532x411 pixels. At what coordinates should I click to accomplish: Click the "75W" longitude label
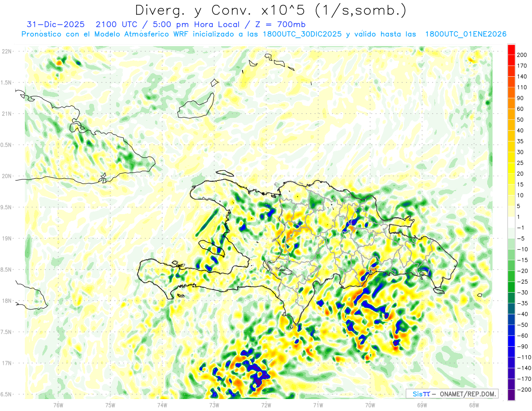click(110, 405)
